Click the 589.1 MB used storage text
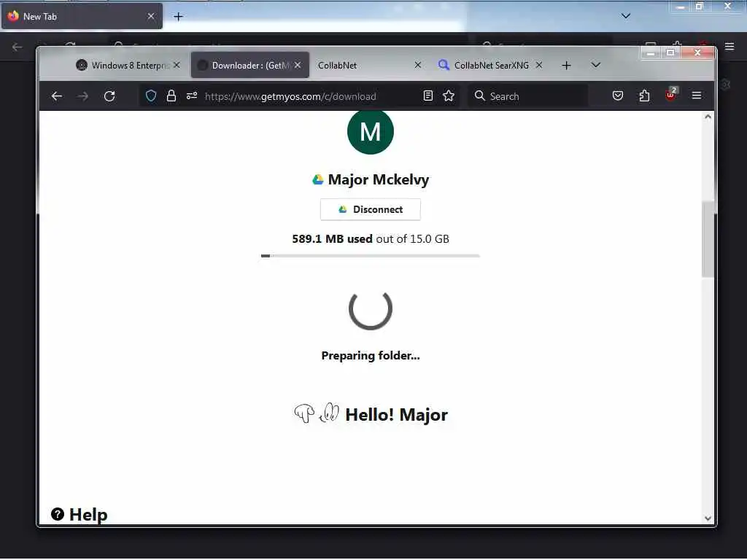The width and height of the screenshot is (747, 560). coord(332,238)
